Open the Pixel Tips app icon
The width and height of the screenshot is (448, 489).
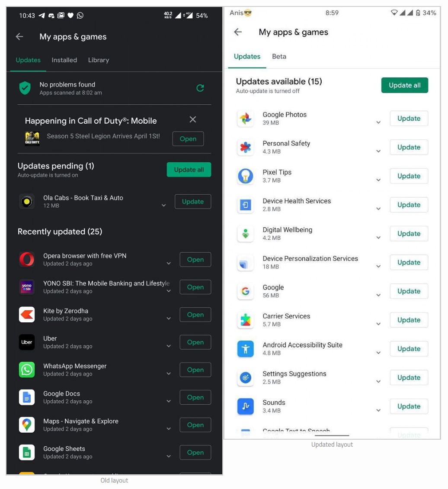click(246, 176)
